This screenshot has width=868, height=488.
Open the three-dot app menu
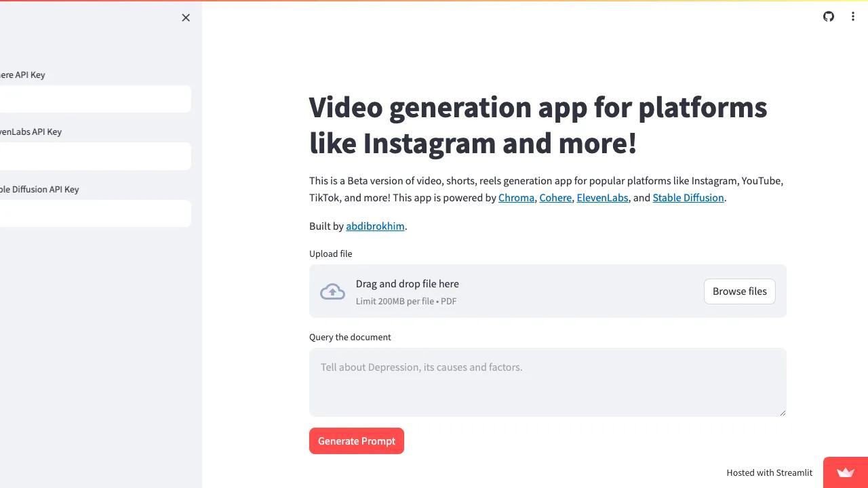pyautogui.click(x=853, y=16)
